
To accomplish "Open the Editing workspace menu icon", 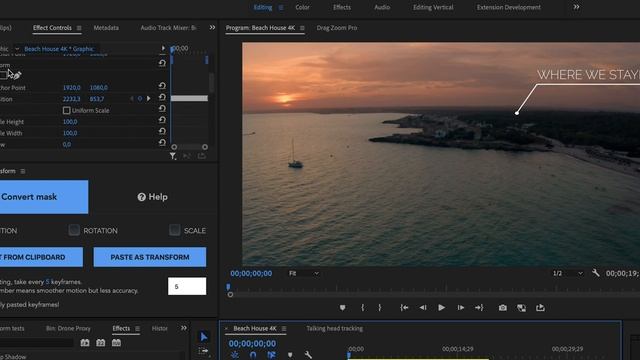I will point(281,7).
